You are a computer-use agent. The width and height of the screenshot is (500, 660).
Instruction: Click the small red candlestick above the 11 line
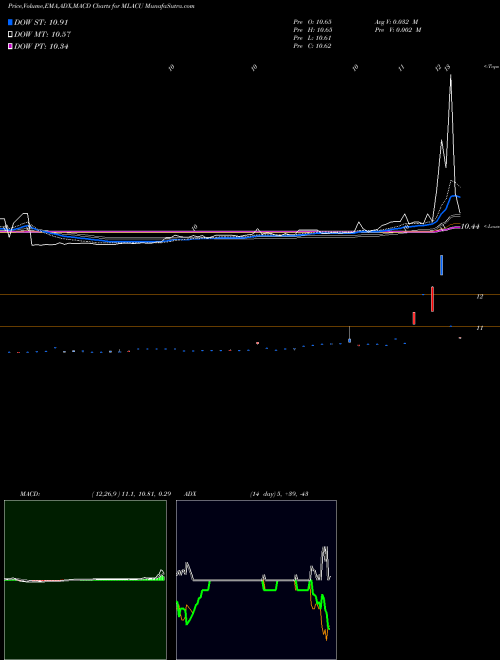point(414,318)
